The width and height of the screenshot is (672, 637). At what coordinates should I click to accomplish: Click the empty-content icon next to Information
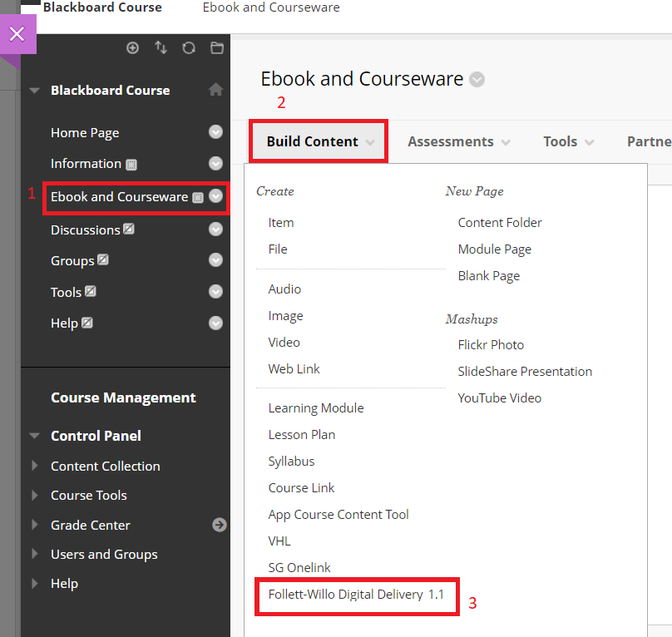pyautogui.click(x=131, y=165)
